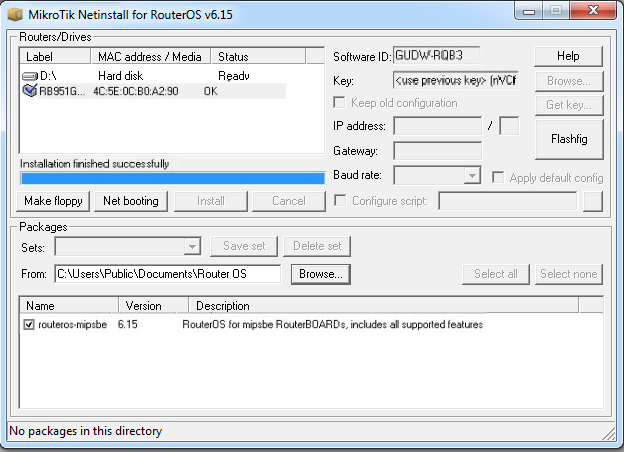Click 'Installation finished successfully' message
The image size is (624, 452).
pos(94,164)
